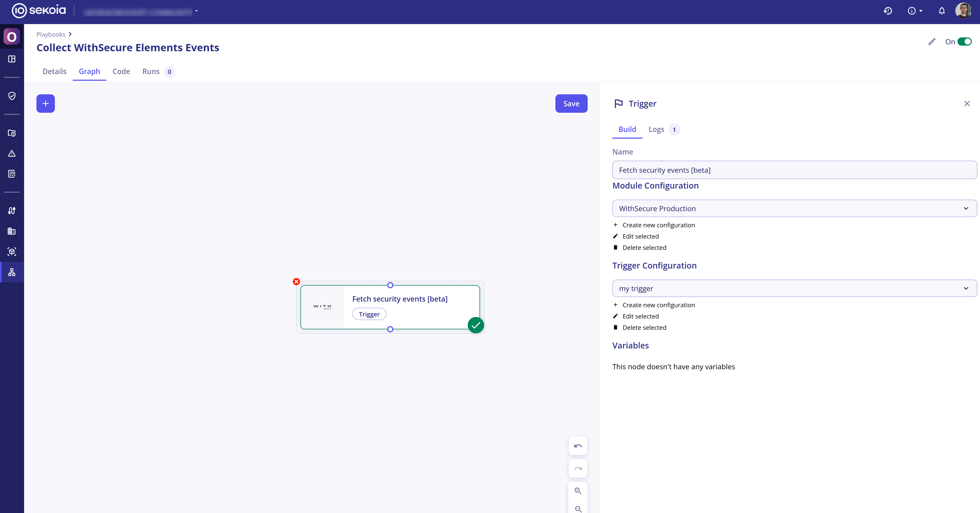Close the Trigger side panel

[967, 104]
